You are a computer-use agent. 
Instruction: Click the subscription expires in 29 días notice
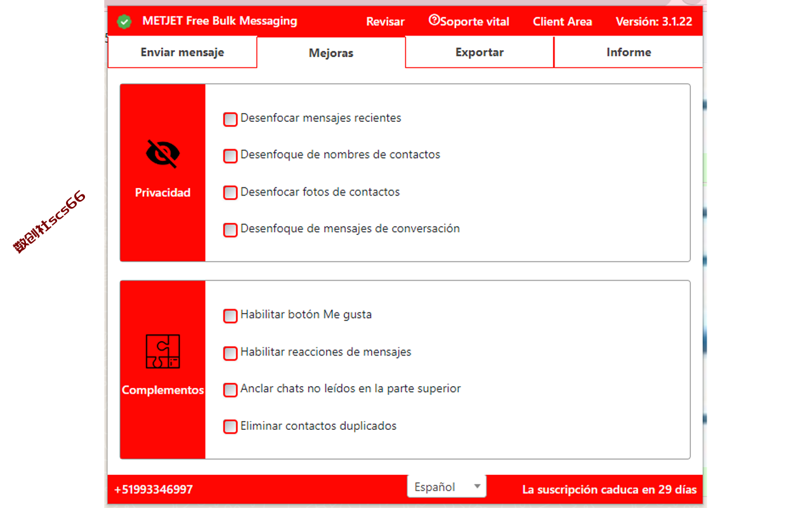pos(610,490)
